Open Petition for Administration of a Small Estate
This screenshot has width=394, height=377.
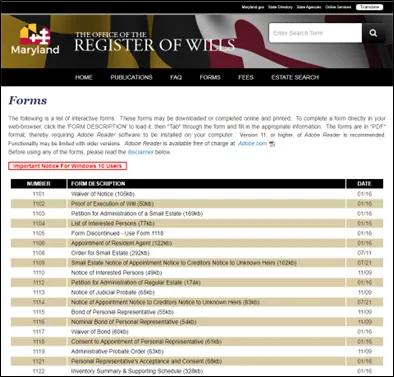137,214
